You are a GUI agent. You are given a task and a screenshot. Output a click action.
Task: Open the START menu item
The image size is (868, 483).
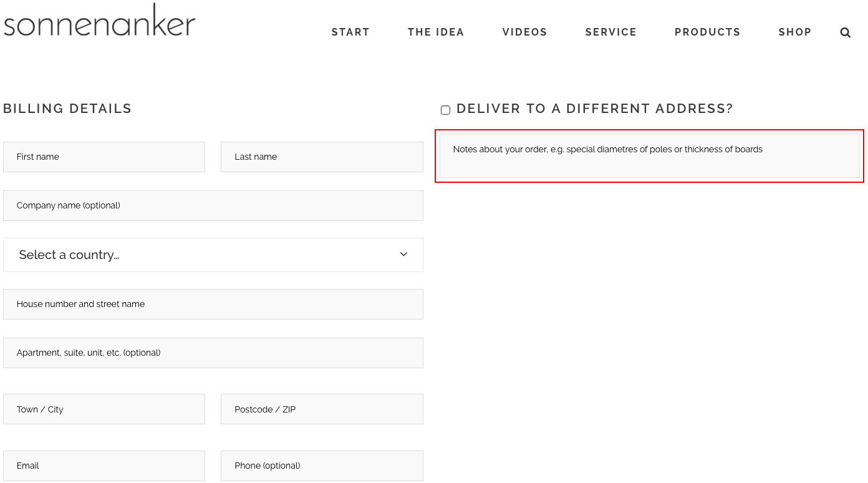click(x=350, y=32)
